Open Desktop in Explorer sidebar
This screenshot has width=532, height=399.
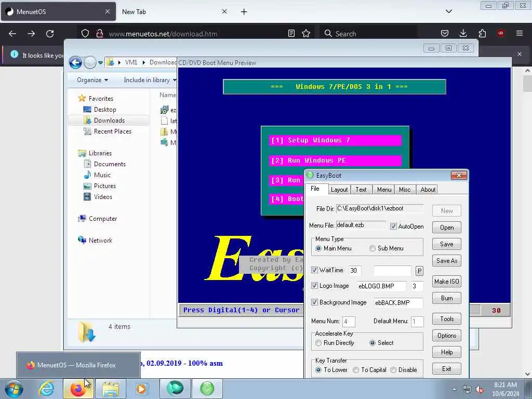(105, 110)
